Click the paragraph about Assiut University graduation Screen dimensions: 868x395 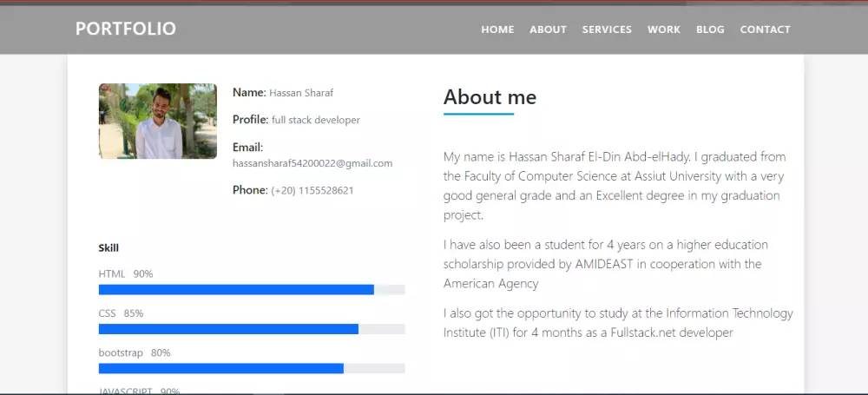tap(615, 186)
